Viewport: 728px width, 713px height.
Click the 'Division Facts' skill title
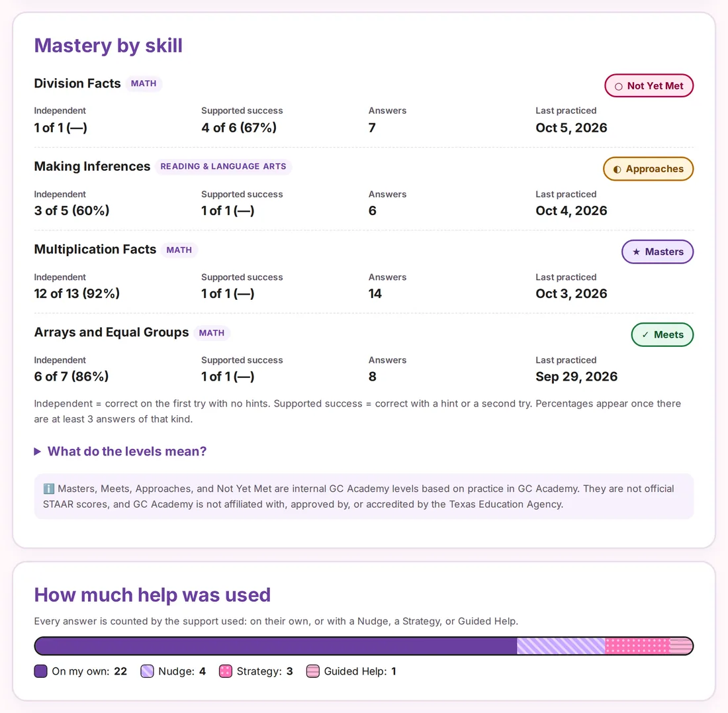coord(77,83)
